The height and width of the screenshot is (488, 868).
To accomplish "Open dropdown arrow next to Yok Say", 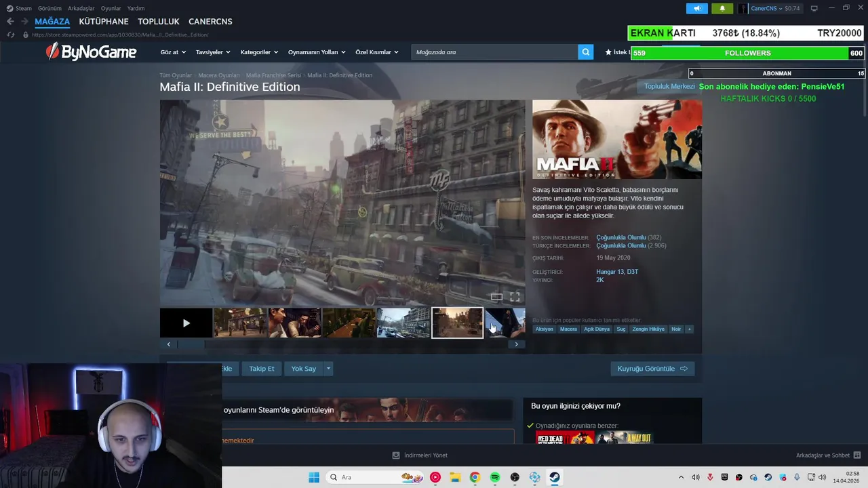I will [x=328, y=369].
